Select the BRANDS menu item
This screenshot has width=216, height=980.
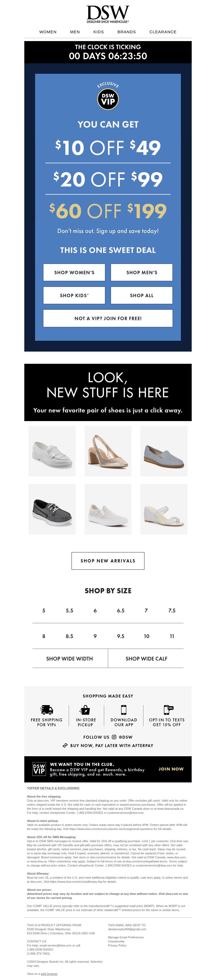point(127,32)
